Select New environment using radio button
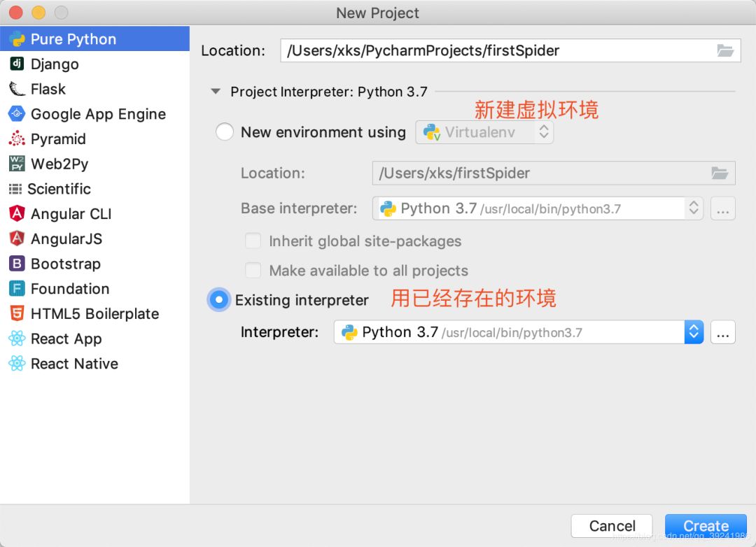This screenshot has height=547, width=756. (225, 132)
